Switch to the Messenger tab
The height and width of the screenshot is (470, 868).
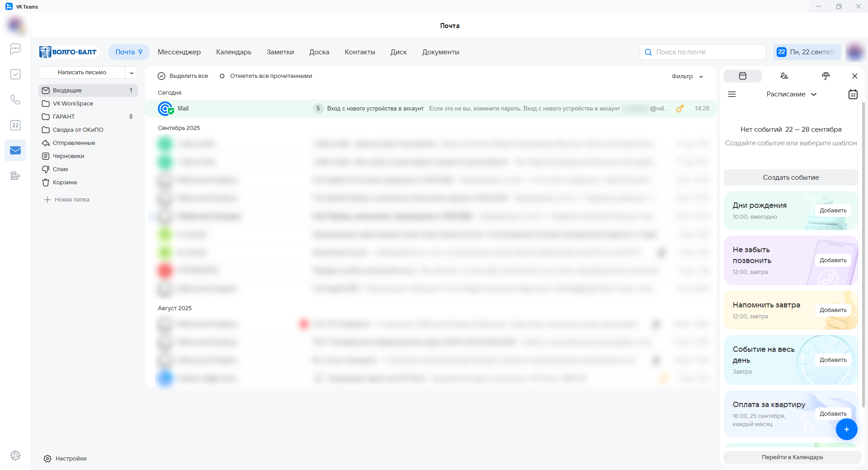(179, 52)
